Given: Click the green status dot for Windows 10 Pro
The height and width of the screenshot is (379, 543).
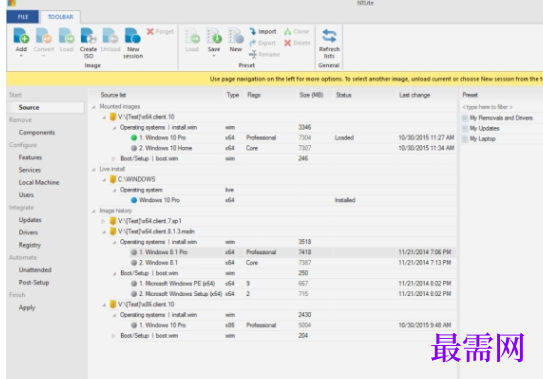Looking at the screenshot, I should (134, 138).
